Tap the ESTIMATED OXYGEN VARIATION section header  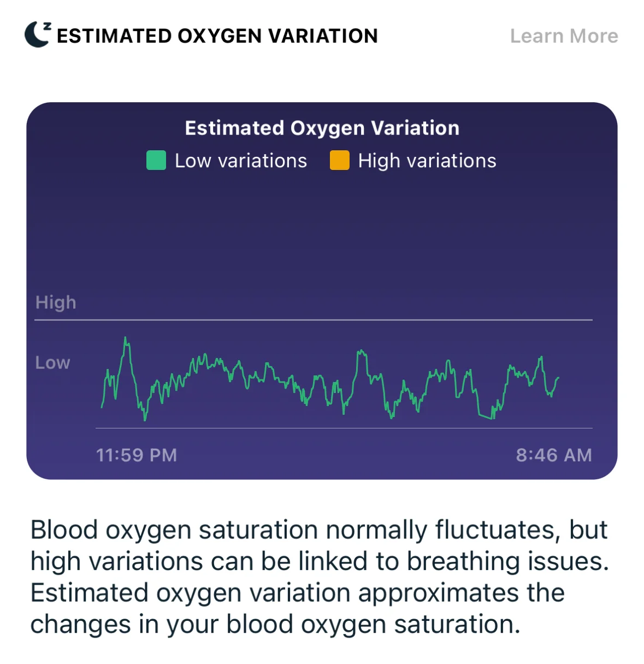[x=217, y=36]
